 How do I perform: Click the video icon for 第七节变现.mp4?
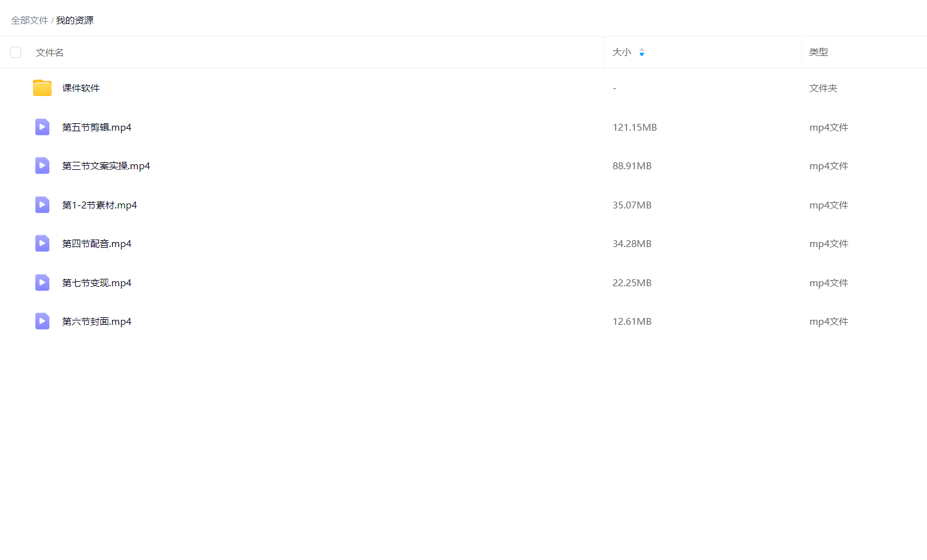[x=42, y=282]
